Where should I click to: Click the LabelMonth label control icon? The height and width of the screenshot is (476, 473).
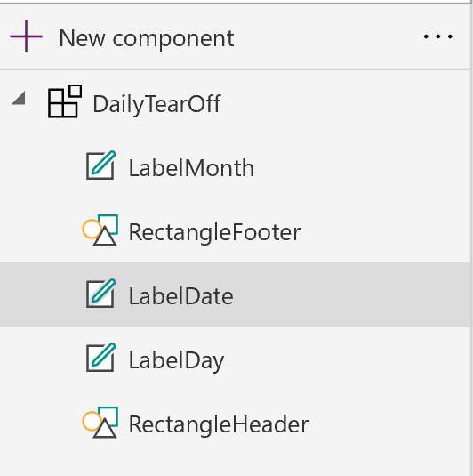tap(101, 165)
